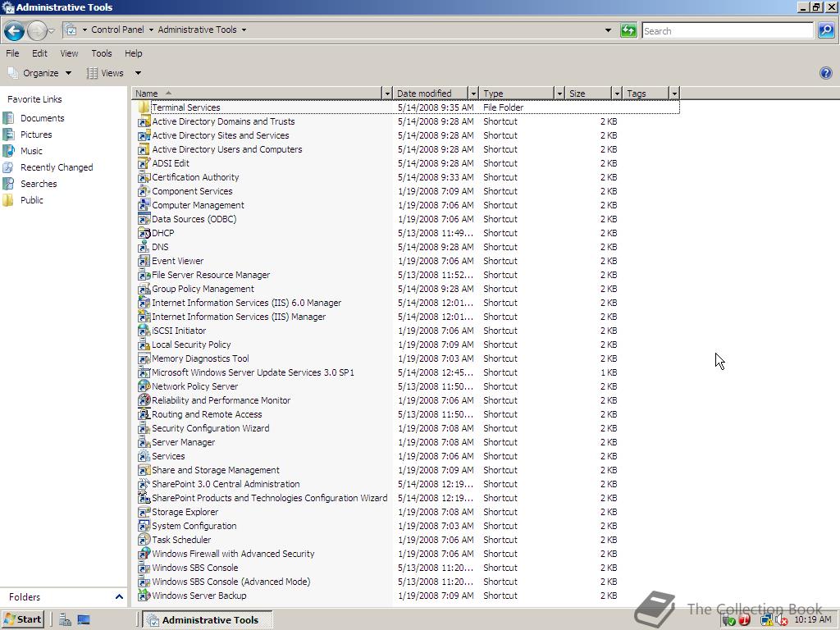Open the View menu
Screen dimensions: 840x630
tap(69, 53)
